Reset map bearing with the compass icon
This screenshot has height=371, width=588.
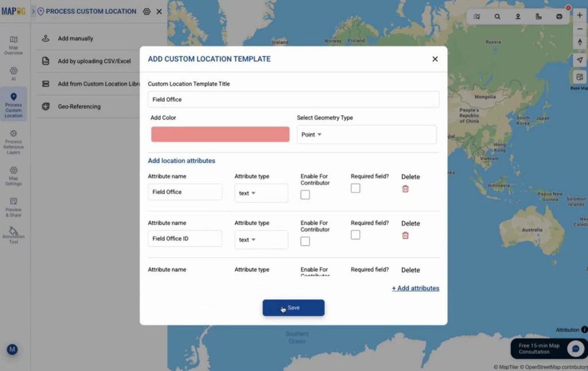coord(580,42)
